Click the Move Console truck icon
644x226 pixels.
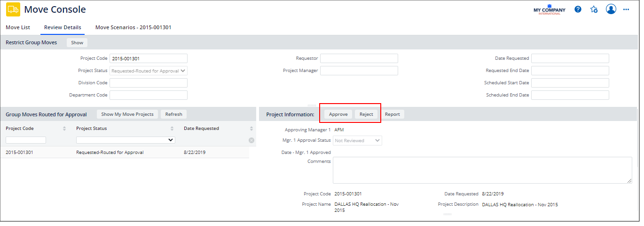click(13, 9)
